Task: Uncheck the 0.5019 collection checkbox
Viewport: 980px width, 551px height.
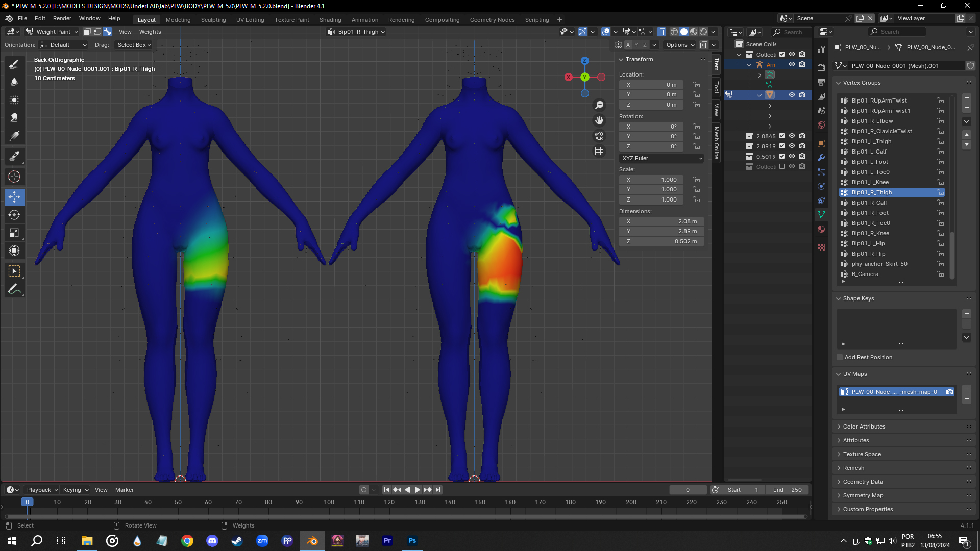Action: 782,157
